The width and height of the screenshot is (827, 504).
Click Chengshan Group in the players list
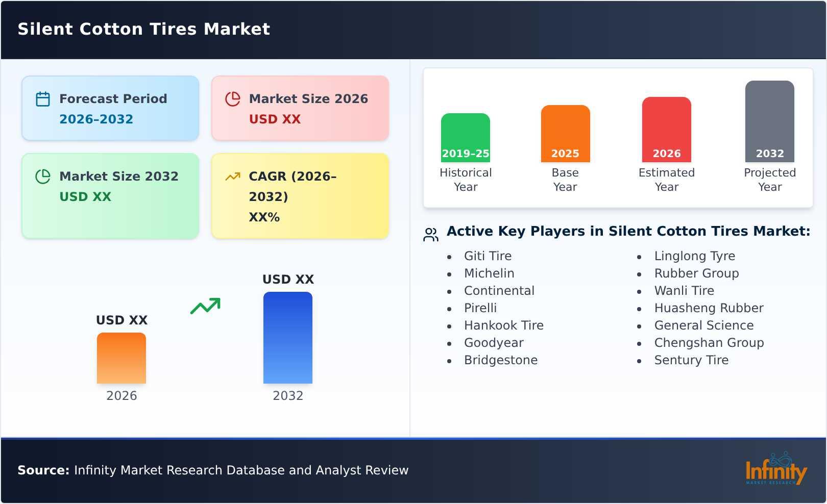[709, 342]
